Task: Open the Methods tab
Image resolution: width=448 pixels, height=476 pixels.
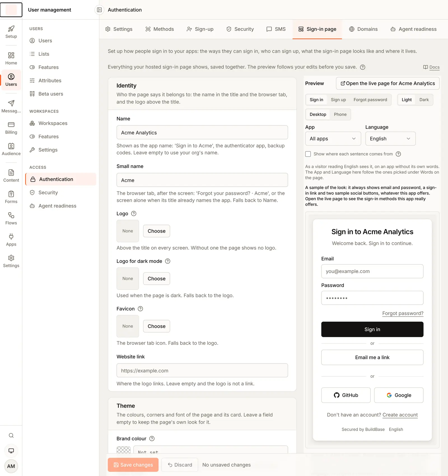Action: pyautogui.click(x=160, y=29)
